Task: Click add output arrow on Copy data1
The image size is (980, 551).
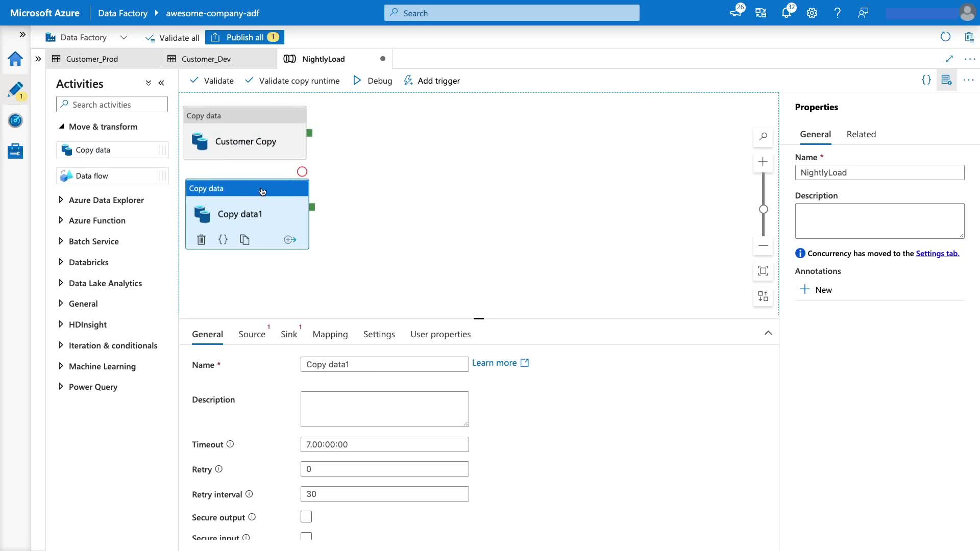Action: (x=290, y=240)
